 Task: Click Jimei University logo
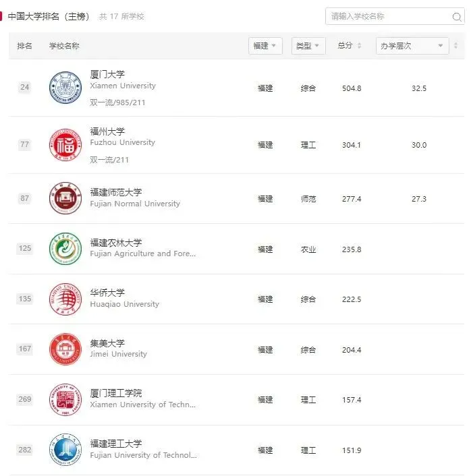[65, 349]
